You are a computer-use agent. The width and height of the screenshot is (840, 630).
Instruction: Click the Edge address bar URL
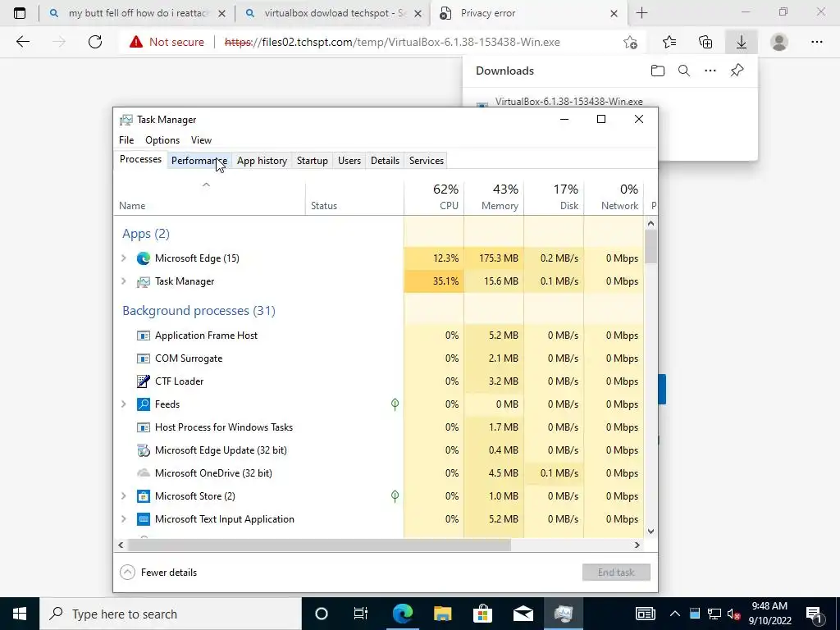(x=392, y=42)
